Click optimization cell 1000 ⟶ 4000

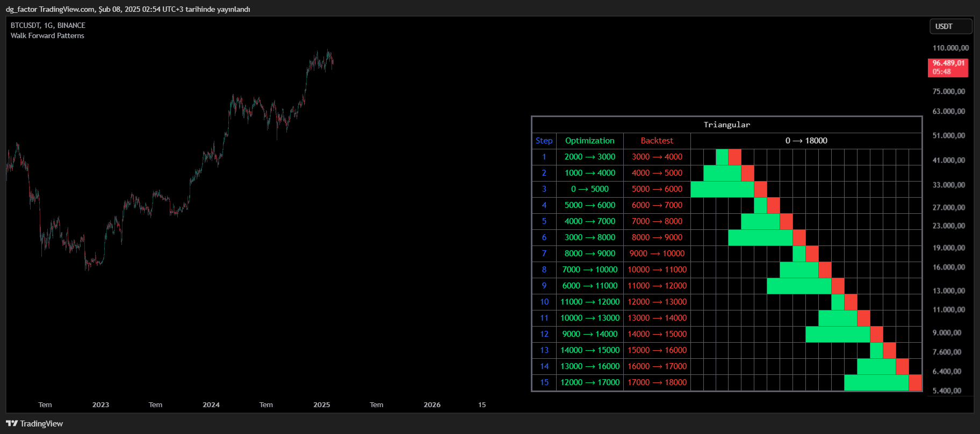590,173
